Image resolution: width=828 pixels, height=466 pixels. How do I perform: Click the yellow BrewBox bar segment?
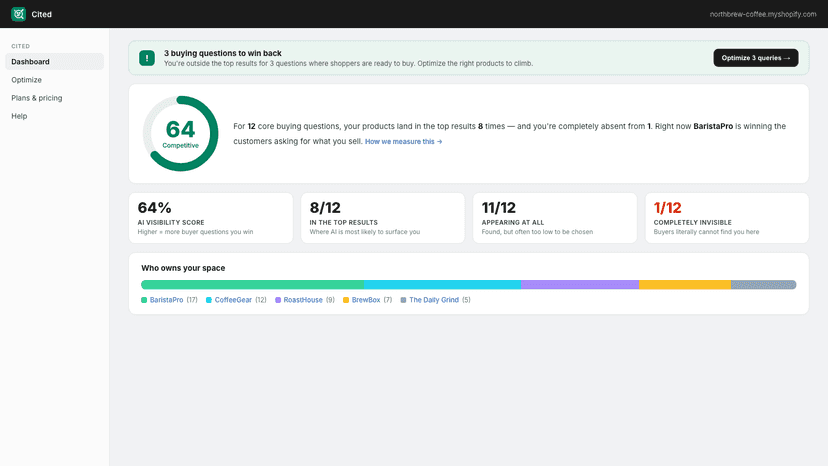tap(685, 285)
